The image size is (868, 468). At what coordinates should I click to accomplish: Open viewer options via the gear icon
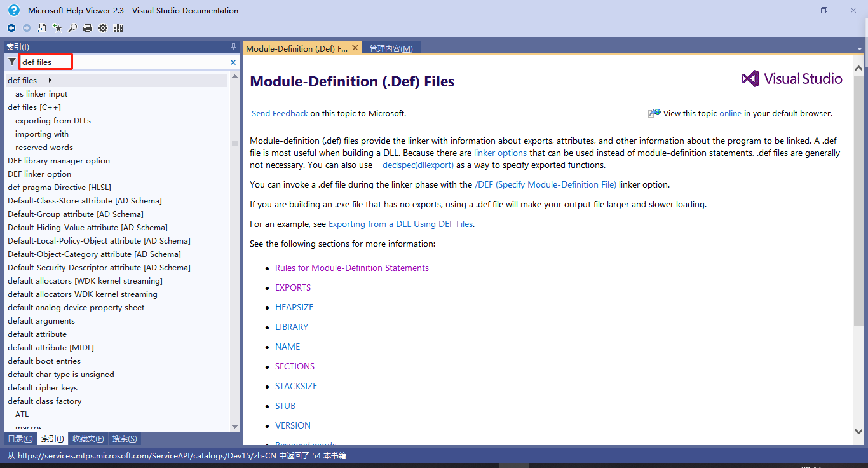coord(103,28)
